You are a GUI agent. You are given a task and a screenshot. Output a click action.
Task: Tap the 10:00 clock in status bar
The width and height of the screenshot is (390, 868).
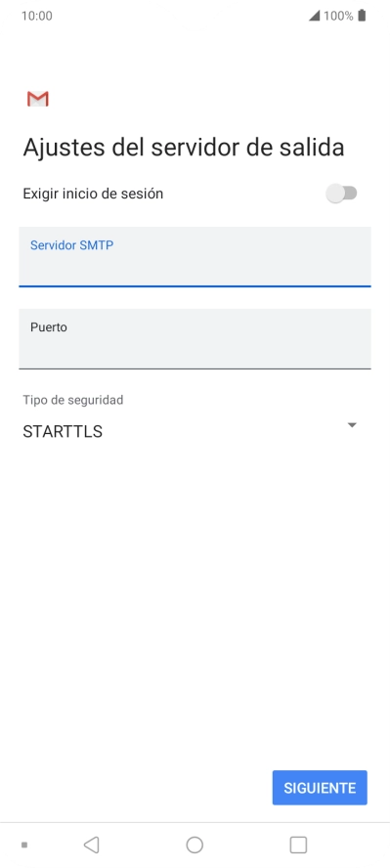point(37,16)
